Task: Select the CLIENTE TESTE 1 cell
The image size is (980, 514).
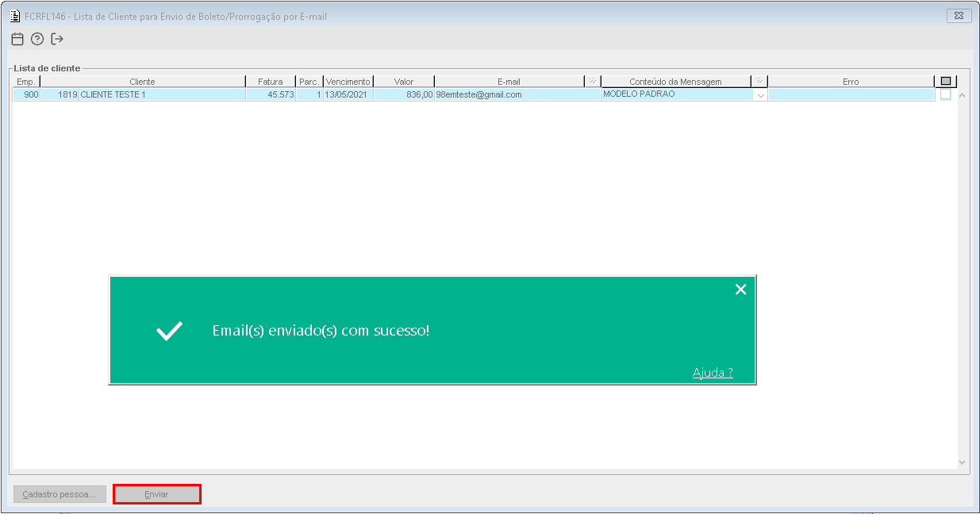Action: click(162, 94)
